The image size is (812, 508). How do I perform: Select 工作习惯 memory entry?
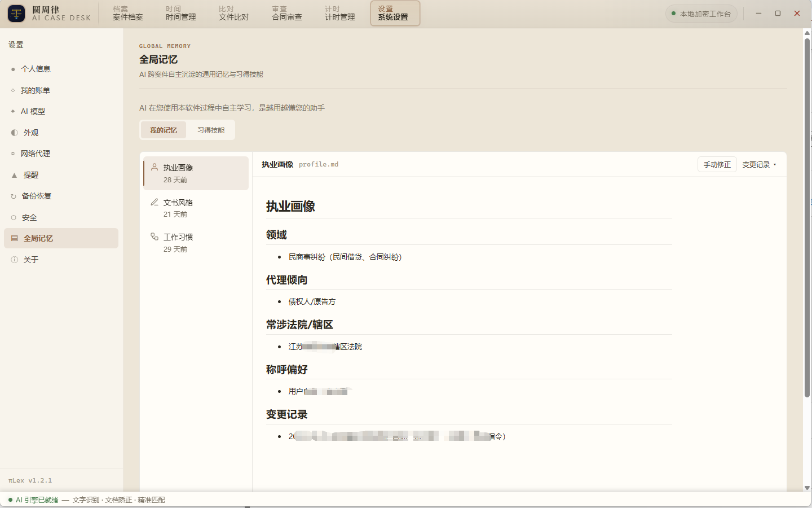click(x=196, y=243)
